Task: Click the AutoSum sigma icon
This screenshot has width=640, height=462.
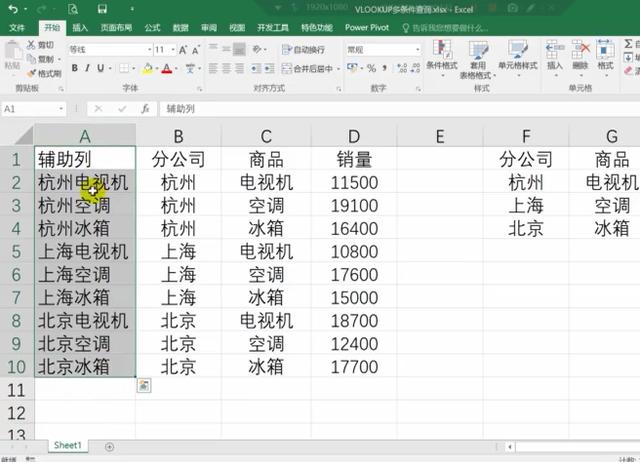Action: pyautogui.click(x=628, y=44)
